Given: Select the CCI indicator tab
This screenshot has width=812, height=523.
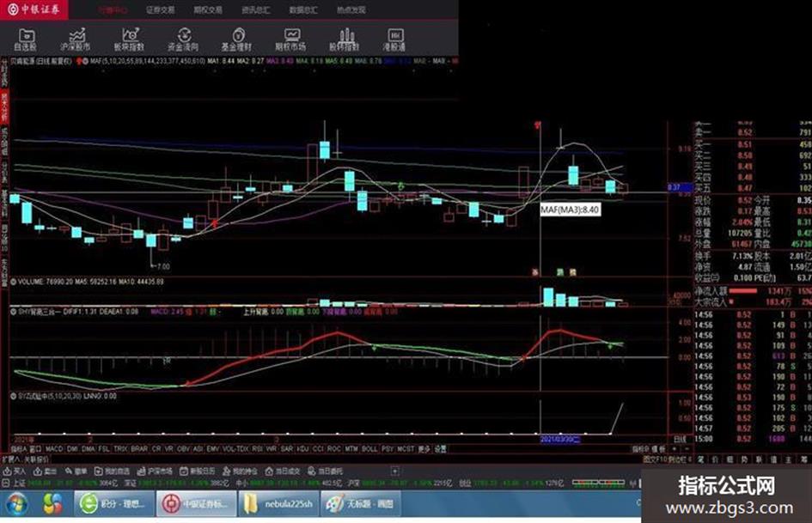Looking at the screenshot, I should pos(318,449).
